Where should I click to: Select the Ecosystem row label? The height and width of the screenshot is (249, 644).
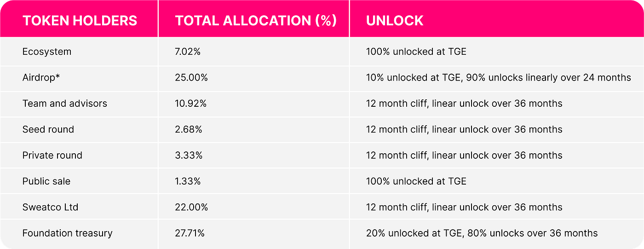click(47, 52)
